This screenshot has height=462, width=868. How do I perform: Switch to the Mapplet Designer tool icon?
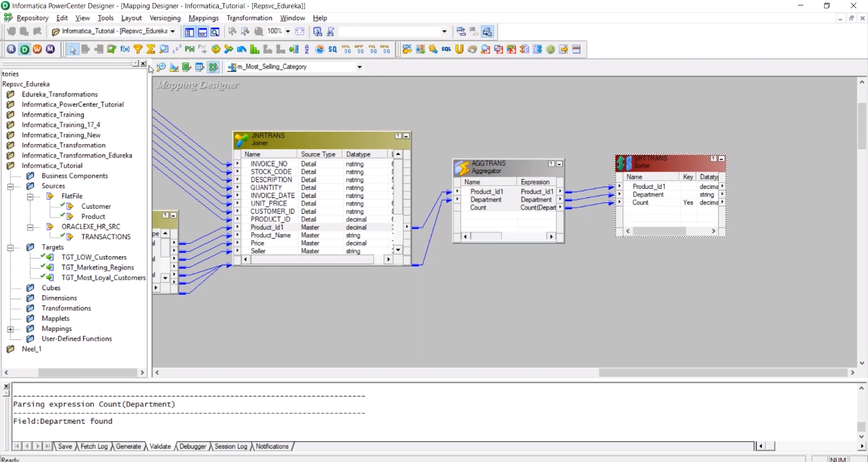tap(200, 67)
